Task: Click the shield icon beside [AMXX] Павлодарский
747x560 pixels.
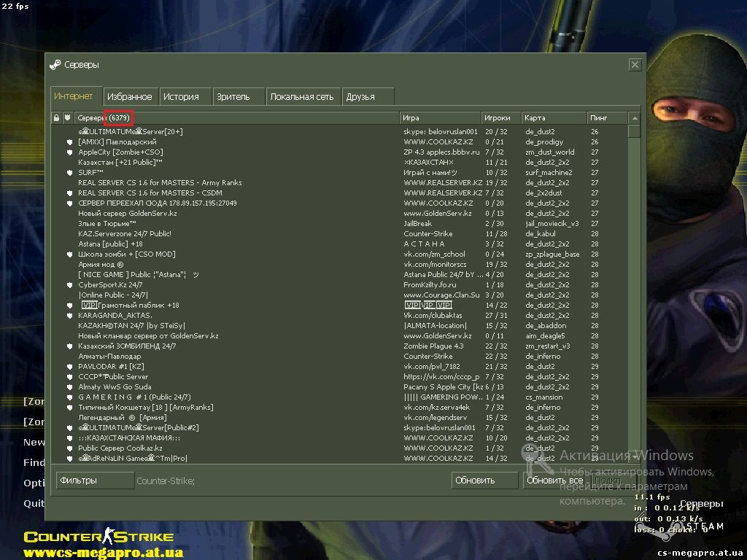Action: point(69,142)
